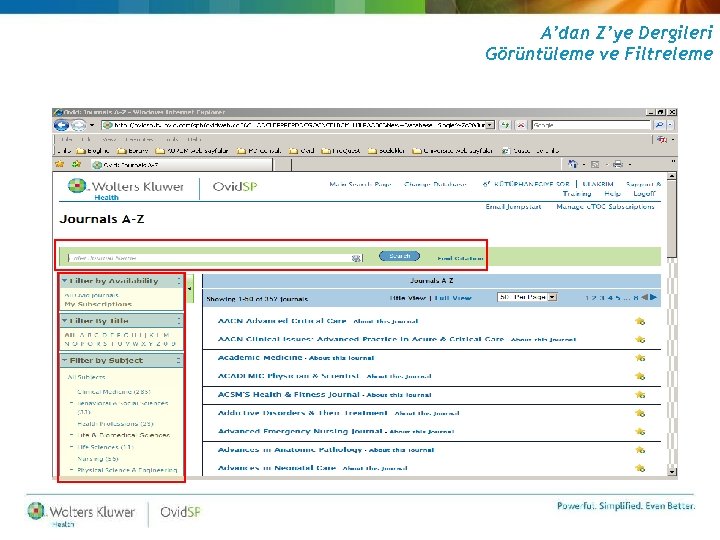
Task: Filter subjects by Clinical Medicine
Action: 114,392
